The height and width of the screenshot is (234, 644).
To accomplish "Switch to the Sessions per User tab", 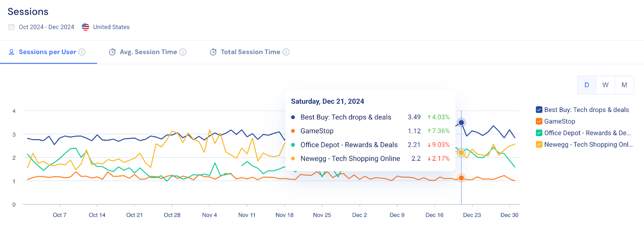I will tap(48, 52).
